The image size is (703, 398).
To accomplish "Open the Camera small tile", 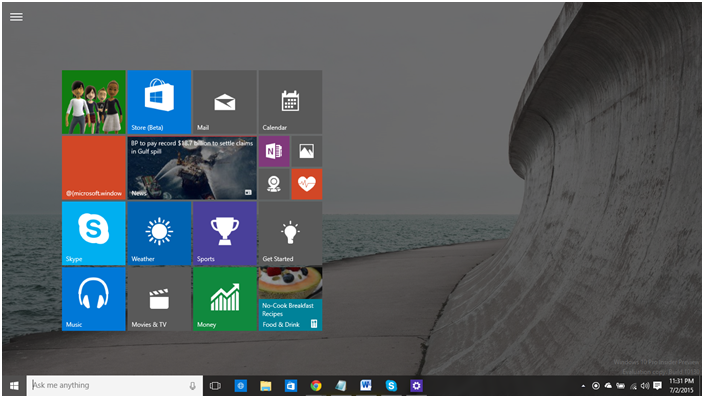I will [274, 184].
